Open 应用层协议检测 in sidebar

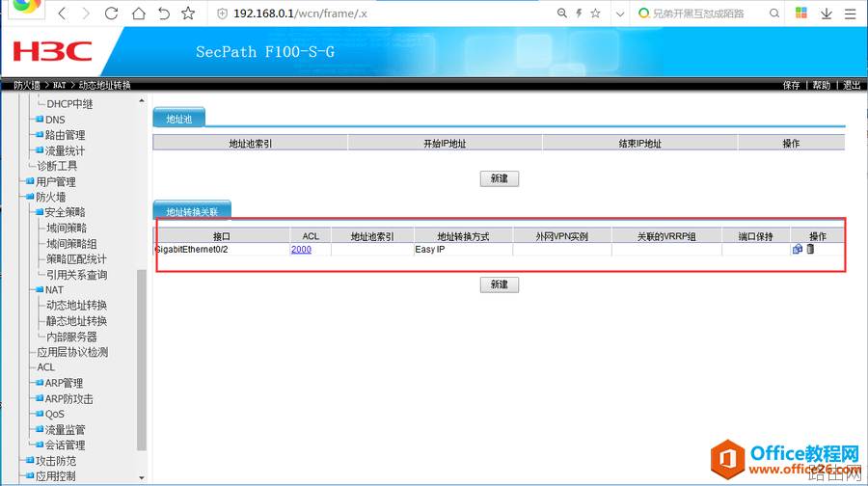coord(72,352)
